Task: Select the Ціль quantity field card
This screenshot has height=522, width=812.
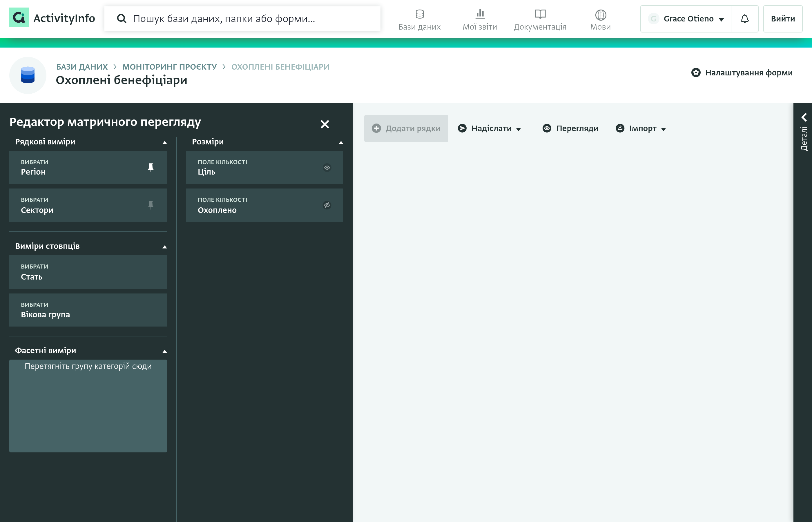Action: (x=264, y=167)
